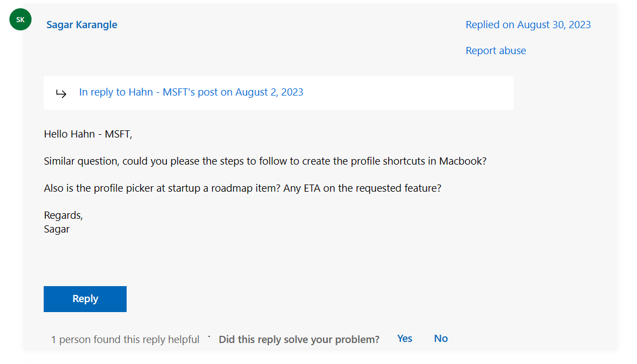Click the 'Hello Hahn - MSFT,' greeting line

click(88, 134)
